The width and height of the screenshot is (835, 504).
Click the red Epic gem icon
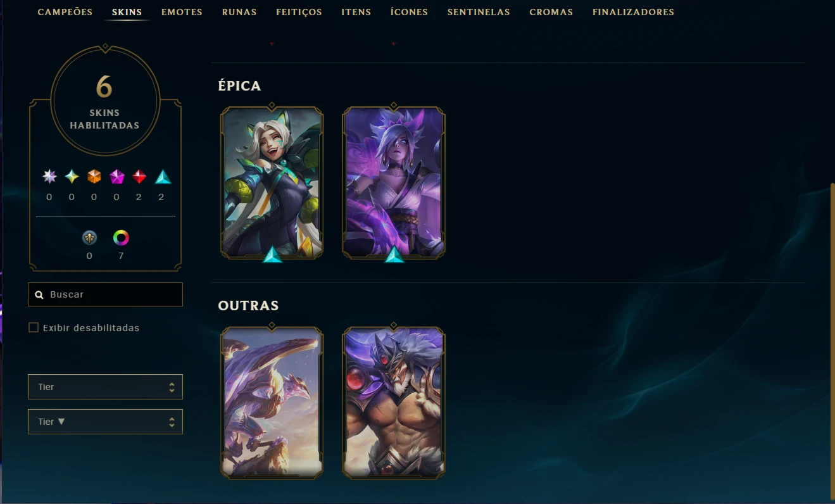(139, 177)
